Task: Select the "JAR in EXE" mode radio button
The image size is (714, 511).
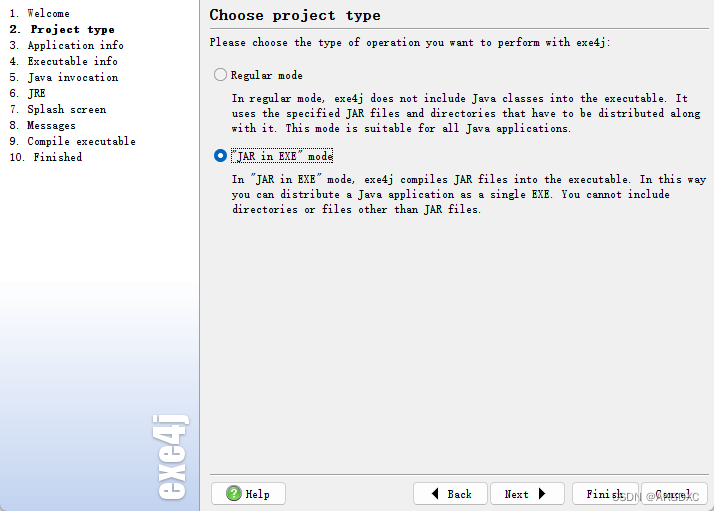Action: (220, 156)
